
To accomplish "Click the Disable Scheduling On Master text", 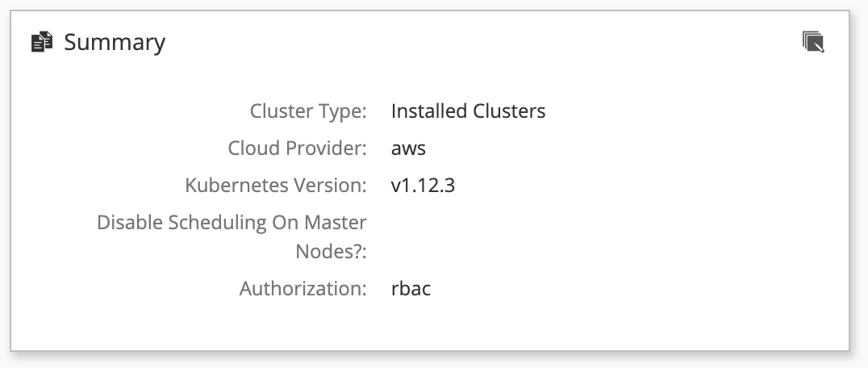I will pos(232,223).
